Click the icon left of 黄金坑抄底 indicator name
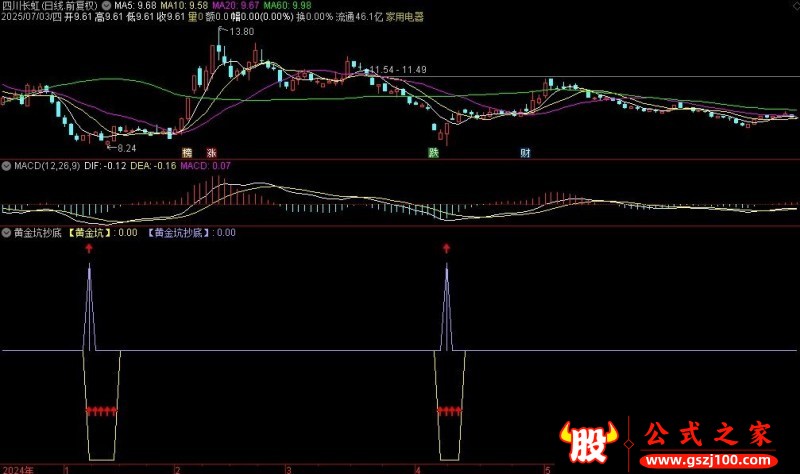Screen dimensions: 800x474 point(5,232)
